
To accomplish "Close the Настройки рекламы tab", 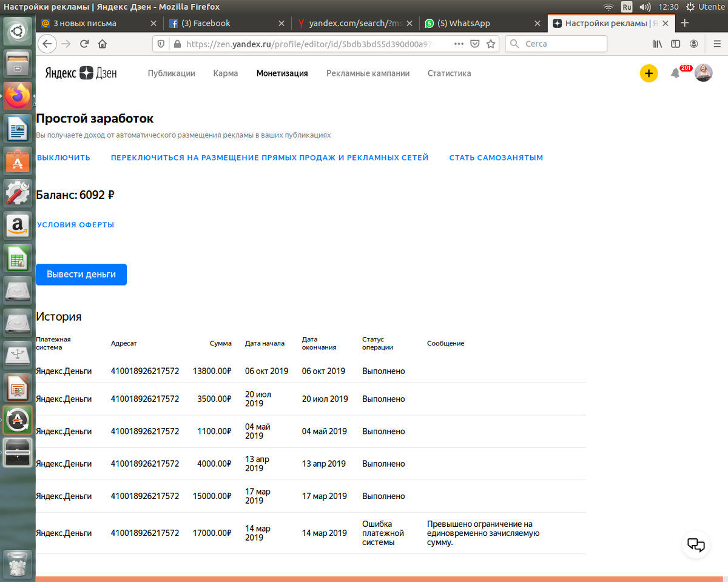I will tap(666, 23).
